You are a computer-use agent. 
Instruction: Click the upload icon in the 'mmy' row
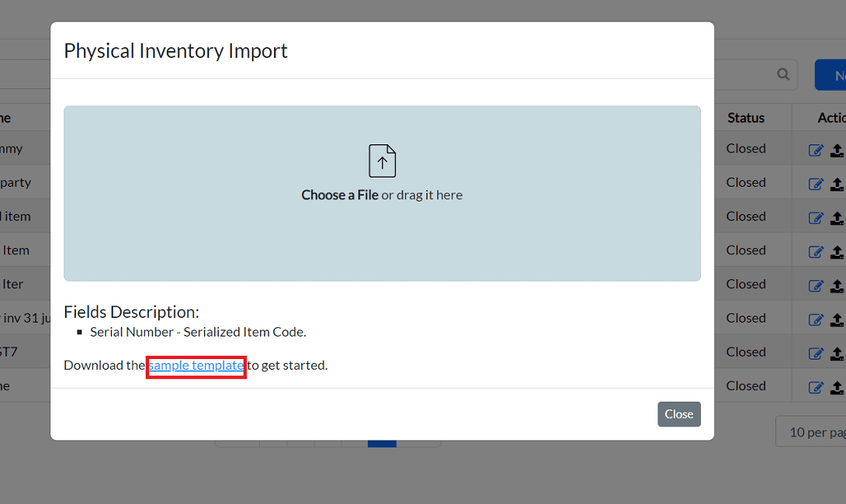click(837, 150)
